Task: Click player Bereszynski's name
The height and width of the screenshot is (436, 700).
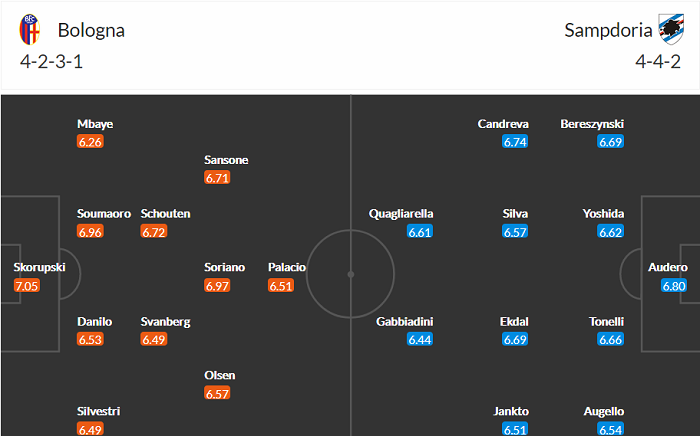Action: click(x=592, y=124)
